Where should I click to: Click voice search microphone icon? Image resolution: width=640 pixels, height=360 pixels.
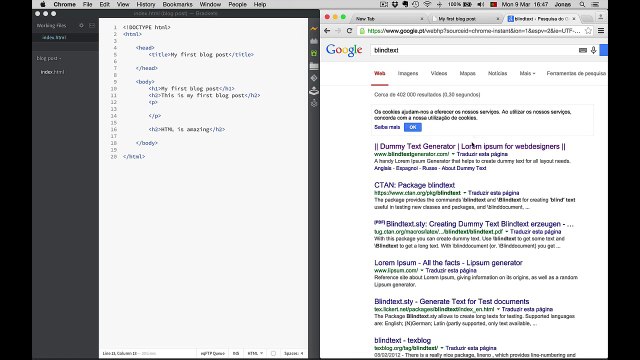(x=593, y=50)
